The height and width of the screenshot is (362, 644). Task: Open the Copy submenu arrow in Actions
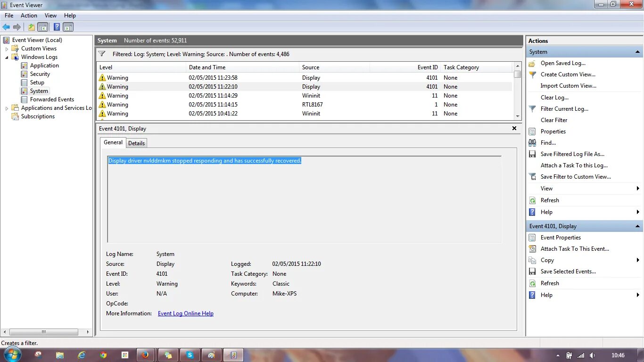(x=638, y=260)
